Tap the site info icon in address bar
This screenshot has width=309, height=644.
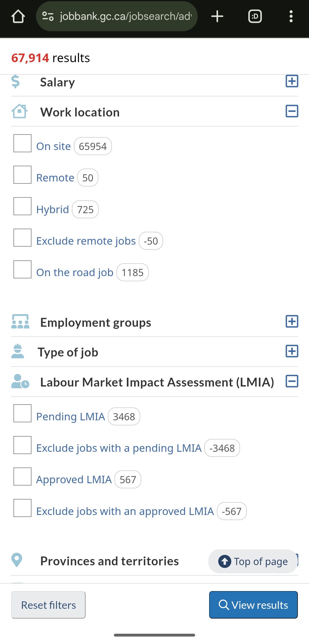click(x=48, y=16)
